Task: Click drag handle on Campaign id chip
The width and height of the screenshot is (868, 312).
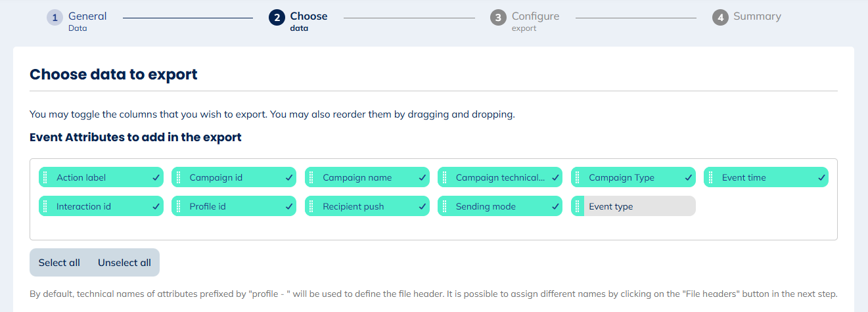Action: [x=177, y=177]
